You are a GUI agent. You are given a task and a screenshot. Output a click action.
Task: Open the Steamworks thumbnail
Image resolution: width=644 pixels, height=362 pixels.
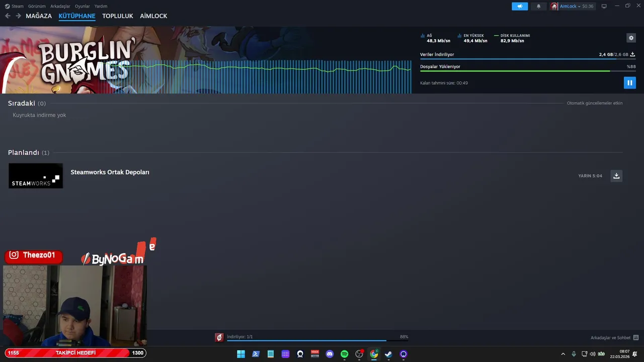click(36, 175)
